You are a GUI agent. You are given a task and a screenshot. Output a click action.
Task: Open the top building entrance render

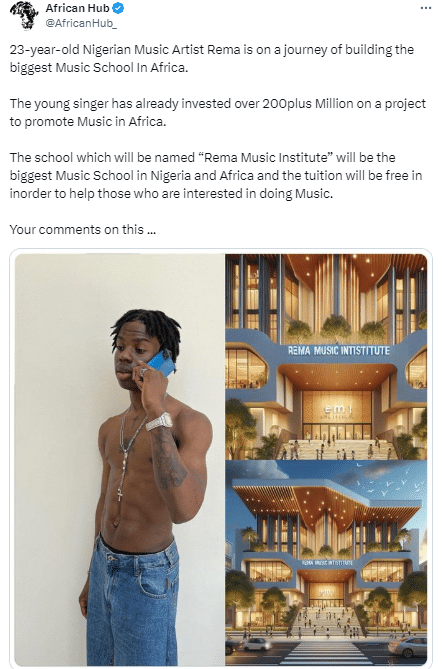326,357
